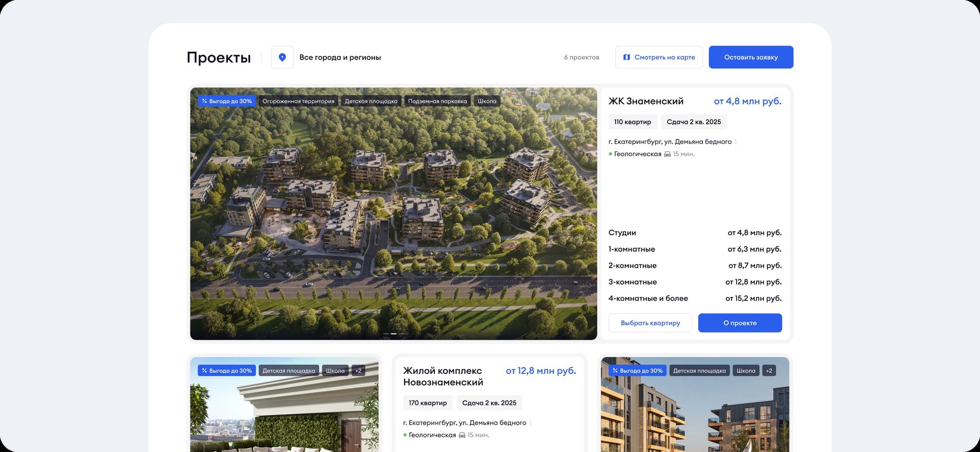980x452 pixels.
Task: Switch to the first slide indicator of the photo carousel
Action: coord(386,334)
